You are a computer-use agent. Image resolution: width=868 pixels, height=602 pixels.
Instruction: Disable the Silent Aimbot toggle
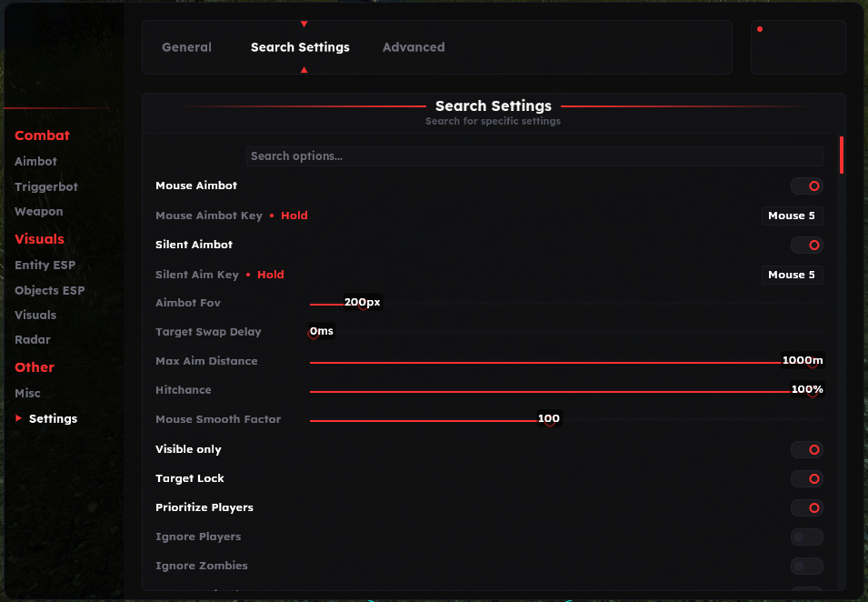click(806, 245)
